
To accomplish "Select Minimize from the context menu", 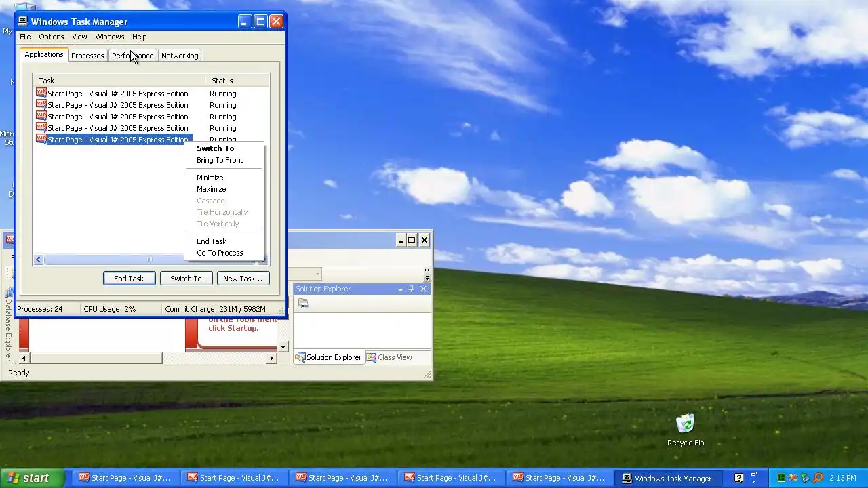I will click(224, 178).
